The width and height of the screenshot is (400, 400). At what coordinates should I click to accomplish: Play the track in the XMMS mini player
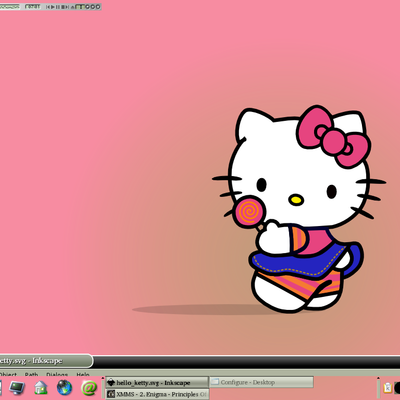[x=53, y=7]
